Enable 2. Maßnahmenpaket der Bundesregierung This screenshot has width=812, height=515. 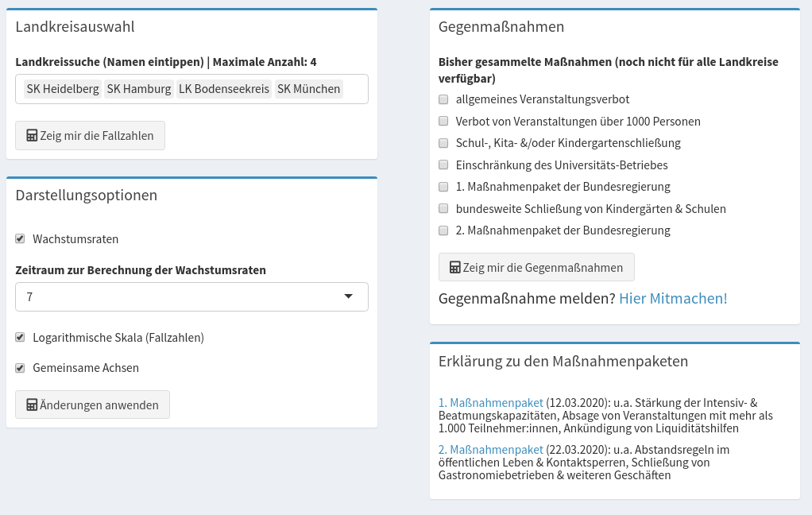click(443, 230)
